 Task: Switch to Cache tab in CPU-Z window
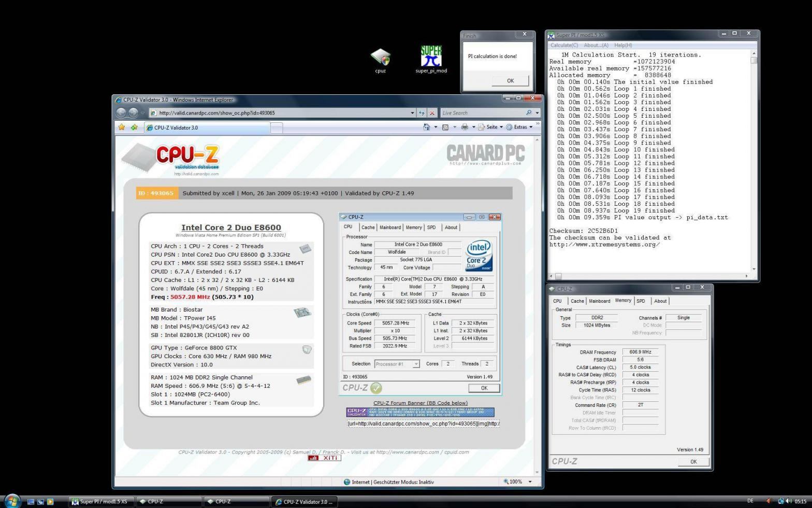coord(577,301)
